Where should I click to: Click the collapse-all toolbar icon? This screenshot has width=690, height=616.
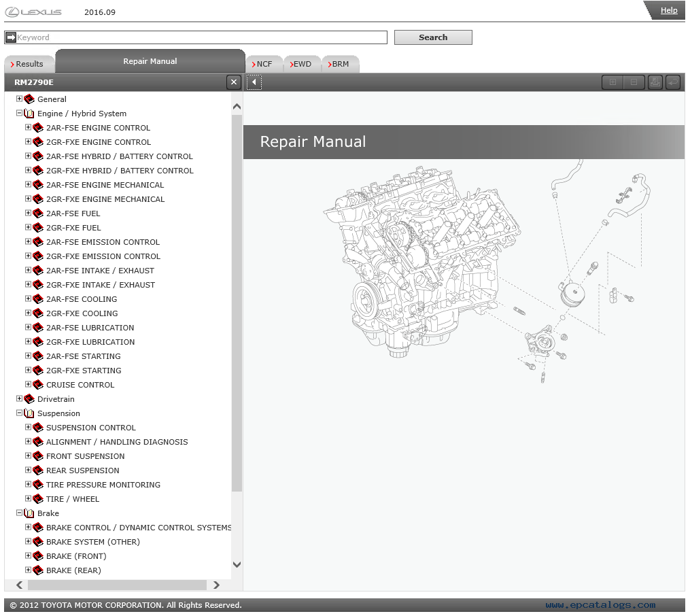634,82
